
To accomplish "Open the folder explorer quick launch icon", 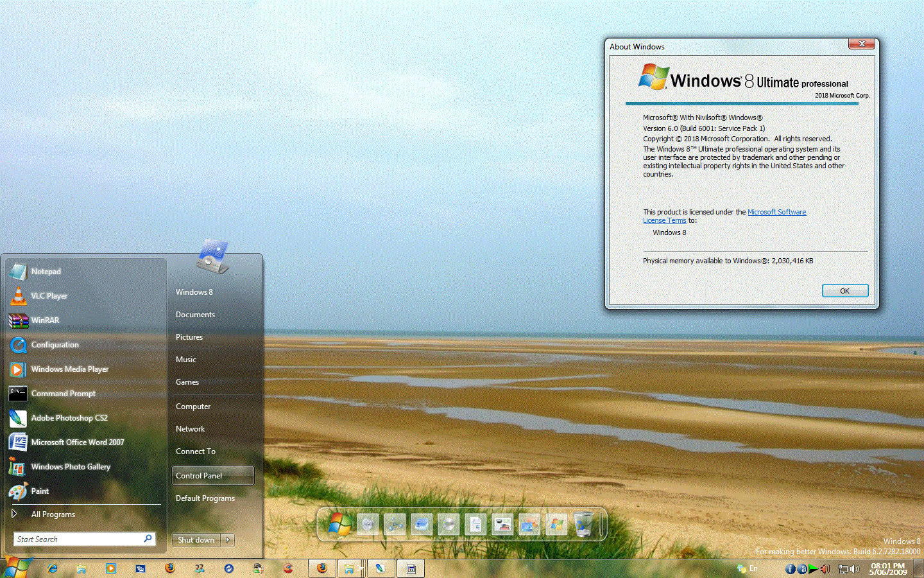I will [x=81, y=568].
